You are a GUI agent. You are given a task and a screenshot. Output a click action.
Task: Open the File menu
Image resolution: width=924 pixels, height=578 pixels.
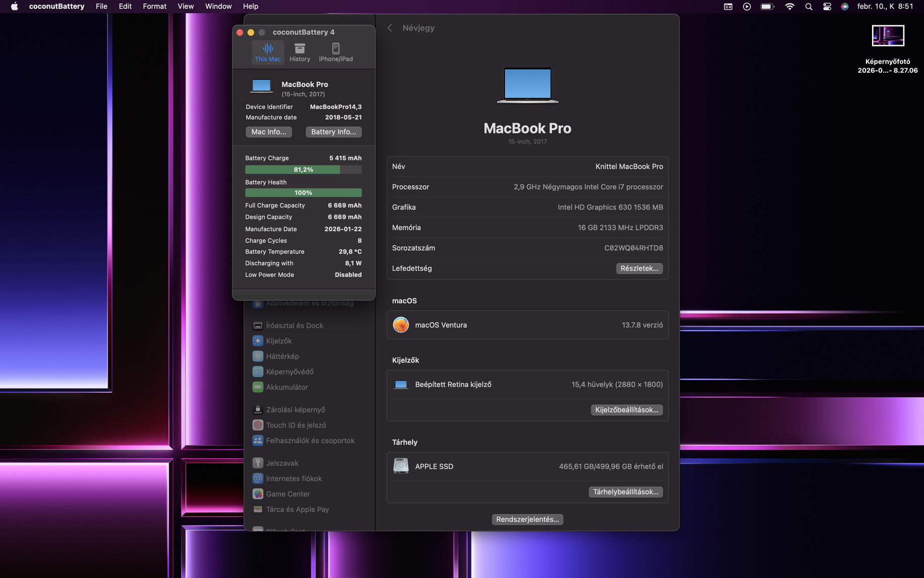(x=101, y=7)
